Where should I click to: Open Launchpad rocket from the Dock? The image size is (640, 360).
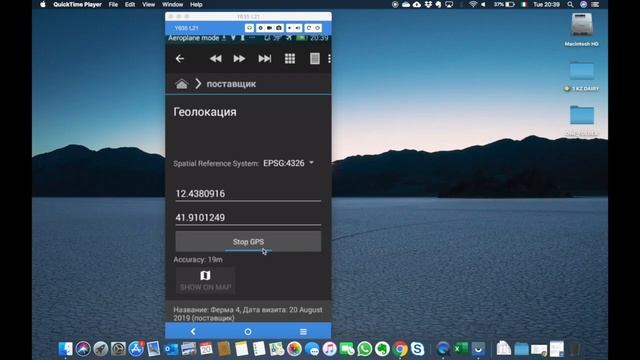100,349
